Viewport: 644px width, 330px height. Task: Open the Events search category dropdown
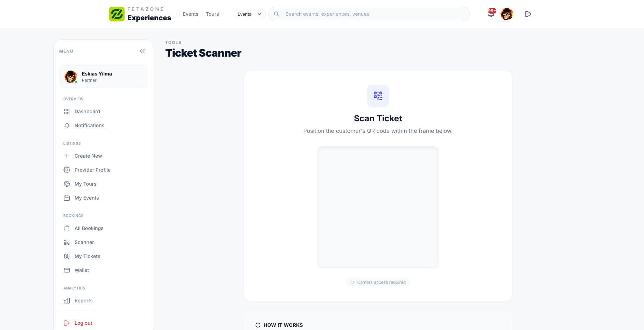[250, 14]
